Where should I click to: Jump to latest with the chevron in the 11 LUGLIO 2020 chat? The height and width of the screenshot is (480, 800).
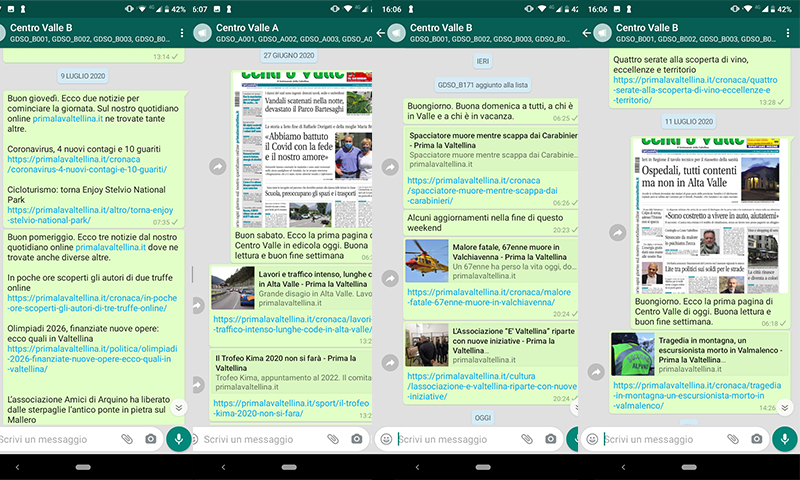point(785,407)
